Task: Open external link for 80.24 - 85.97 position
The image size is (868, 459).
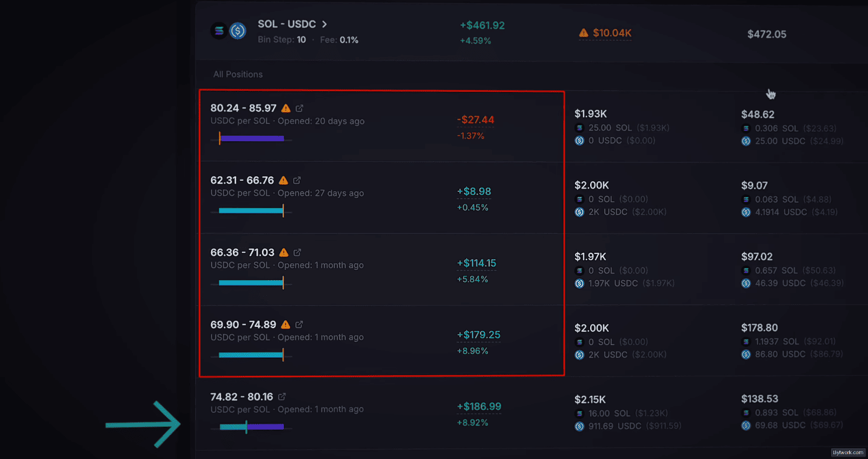Action: click(300, 109)
